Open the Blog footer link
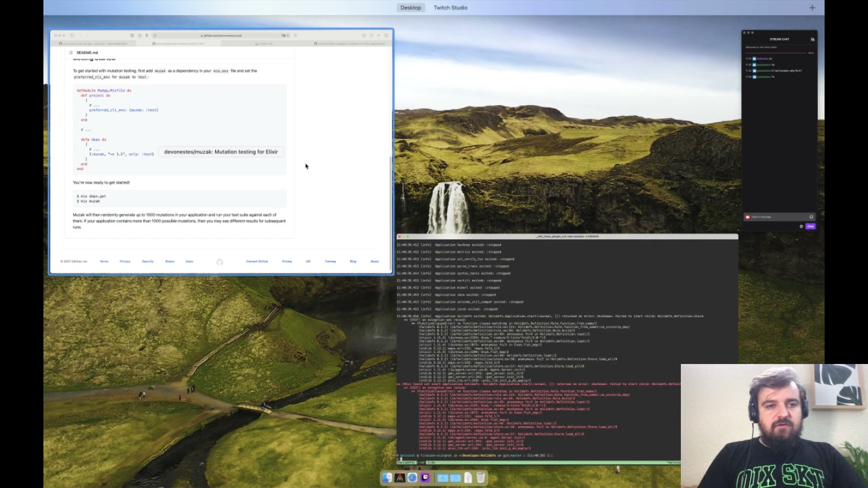Screen dimensions: 868x488 [353, 261]
